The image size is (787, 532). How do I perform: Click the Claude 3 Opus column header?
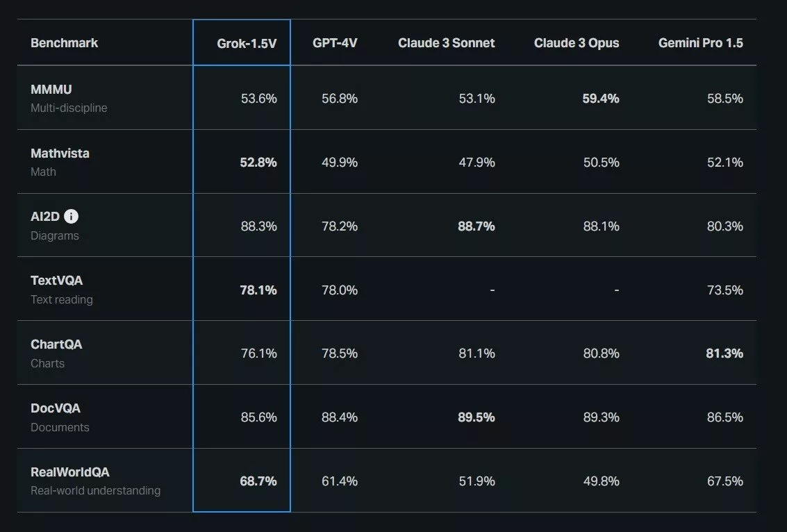(577, 42)
